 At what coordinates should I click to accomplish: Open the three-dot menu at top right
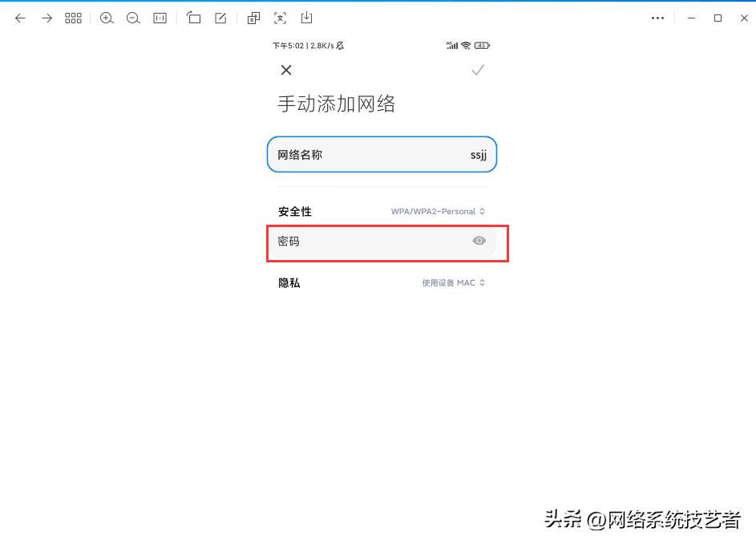pyautogui.click(x=657, y=18)
